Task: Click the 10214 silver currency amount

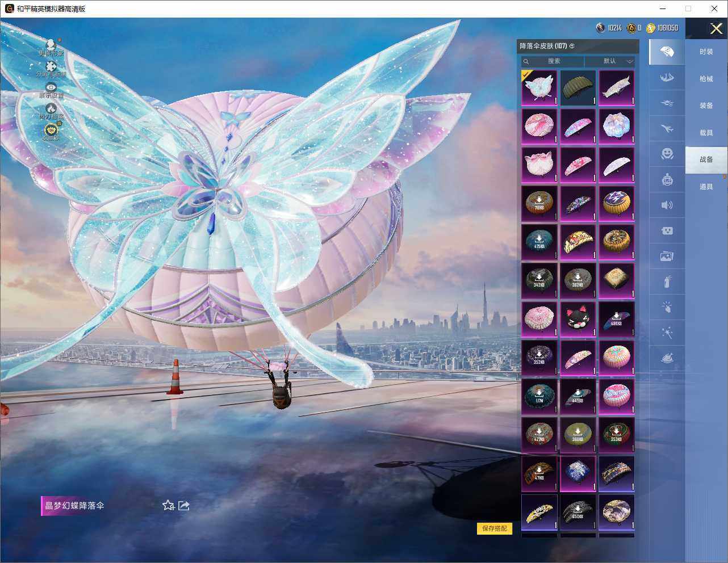Action: pos(614,28)
